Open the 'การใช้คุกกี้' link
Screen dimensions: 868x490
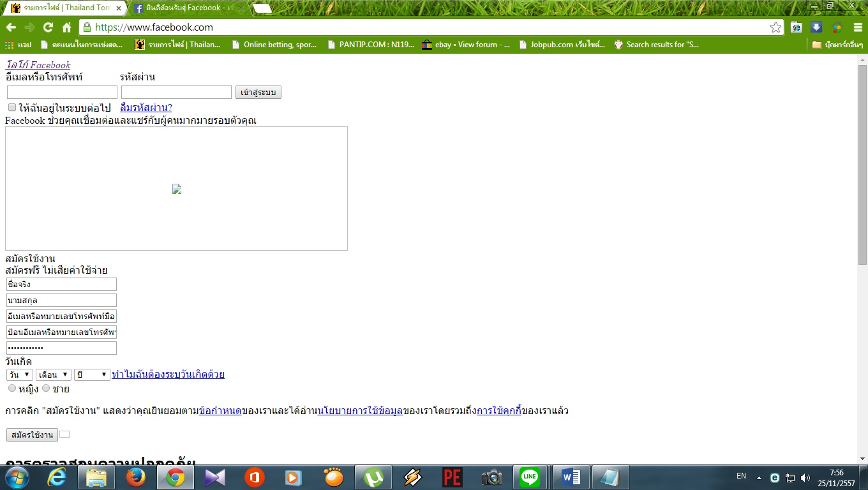[499, 411]
